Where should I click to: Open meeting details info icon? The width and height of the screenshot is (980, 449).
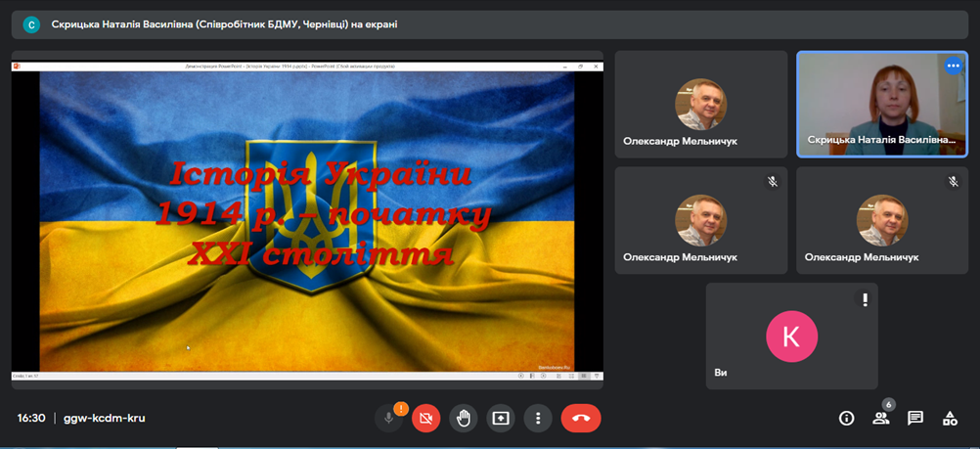click(846, 419)
